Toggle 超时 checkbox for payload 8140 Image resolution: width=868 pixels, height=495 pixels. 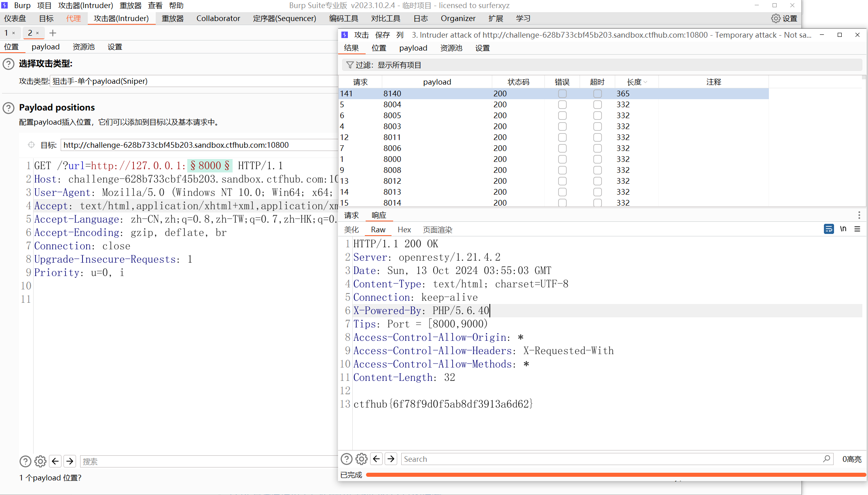pyautogui.click(x=597, y=93)
